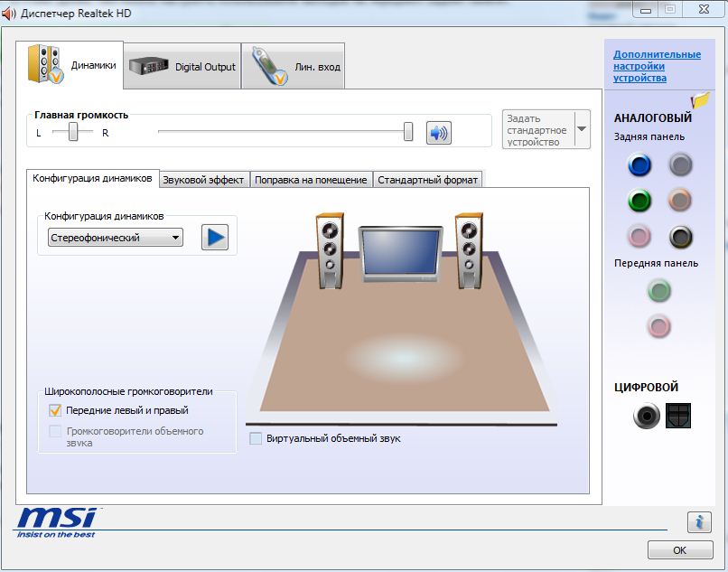Play the speaker test sound
Screen dimensions: 728x572
215,237
